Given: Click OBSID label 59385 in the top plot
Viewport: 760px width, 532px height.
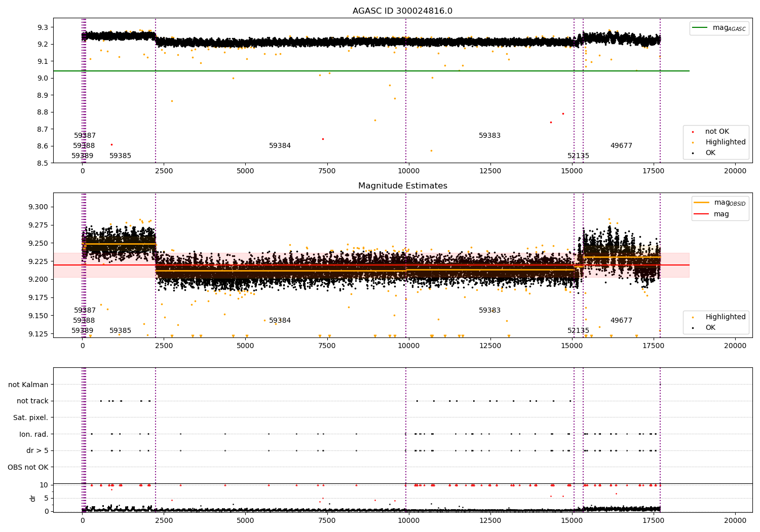Looking at the screenshot, I should click(x=120, y=156).
